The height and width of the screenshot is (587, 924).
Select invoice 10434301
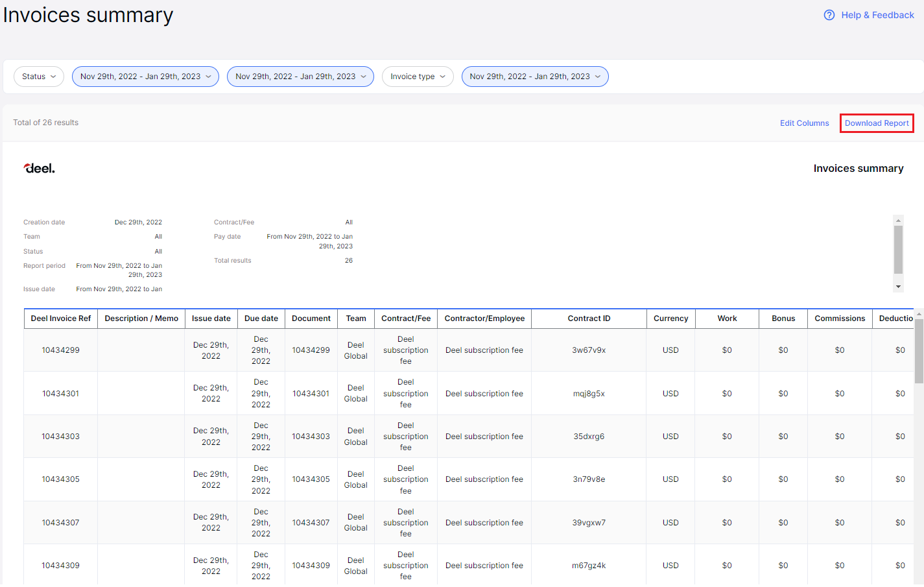(x=60, y=393)
